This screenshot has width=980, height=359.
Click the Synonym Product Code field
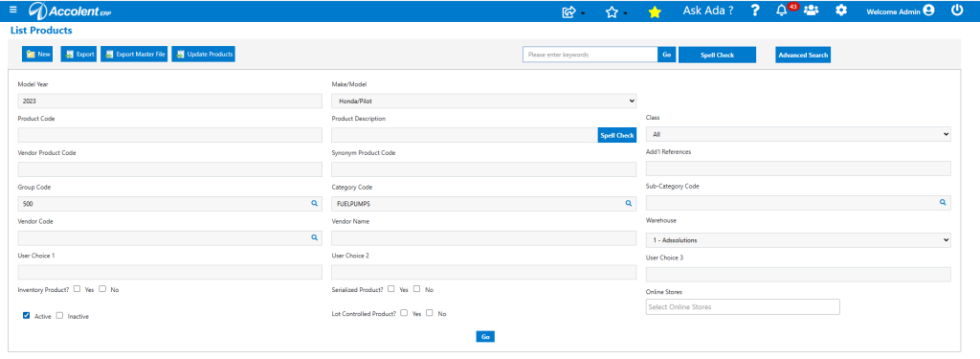483,169
